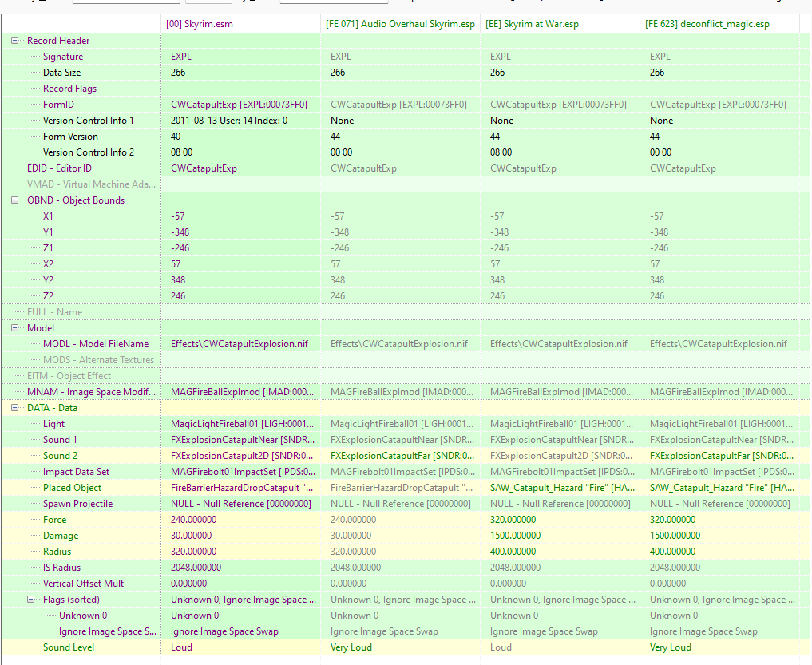
Task: Collapse the DATA - Data node
Action: click(x=15, y=408)
